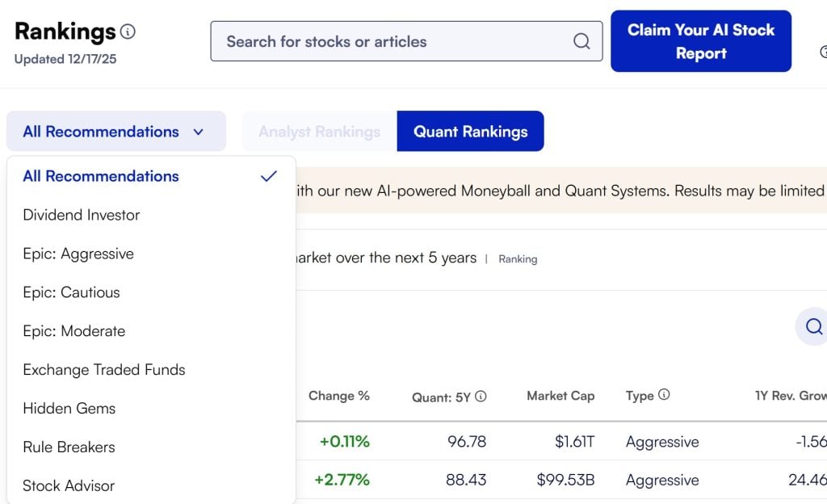Choose Stock Advisor from the open dropdown

click(x=68, y=485)
